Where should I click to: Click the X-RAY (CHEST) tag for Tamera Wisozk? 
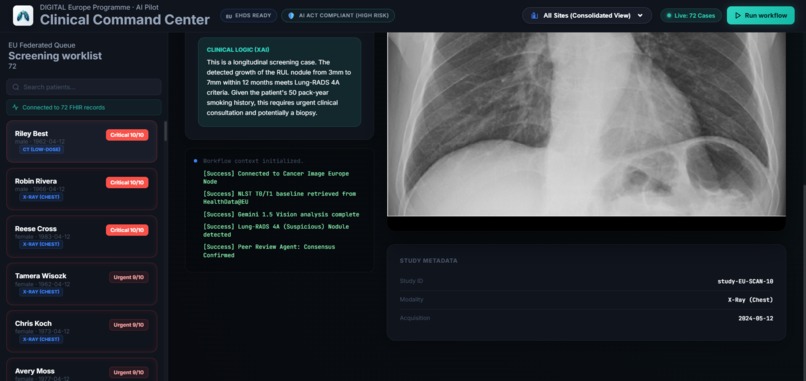pos(41,292)
